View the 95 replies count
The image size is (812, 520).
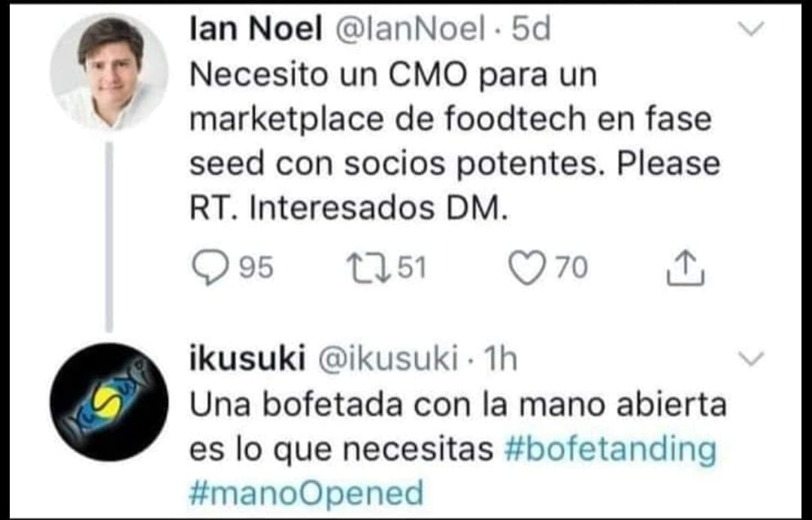[x=256, y=268]
